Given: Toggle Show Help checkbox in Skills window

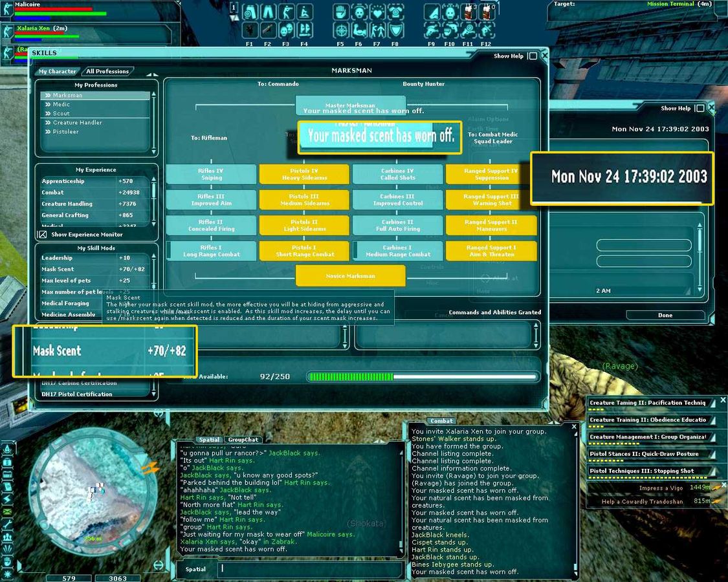Looking at the screenshot, I should [x=533, y=56].
